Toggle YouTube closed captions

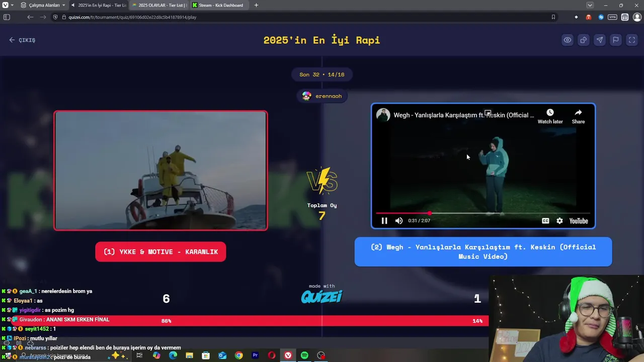click(x=545, y=221)
